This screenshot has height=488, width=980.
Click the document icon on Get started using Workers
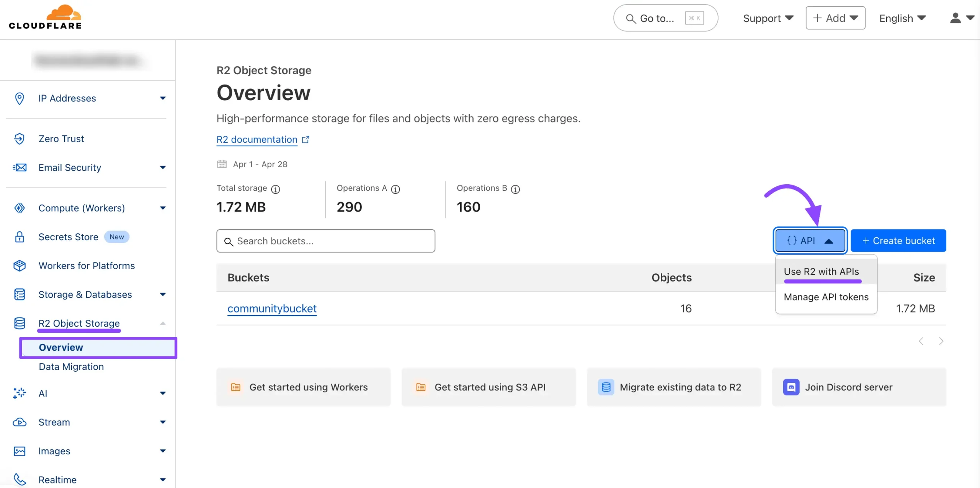click(x=236, y=387)
